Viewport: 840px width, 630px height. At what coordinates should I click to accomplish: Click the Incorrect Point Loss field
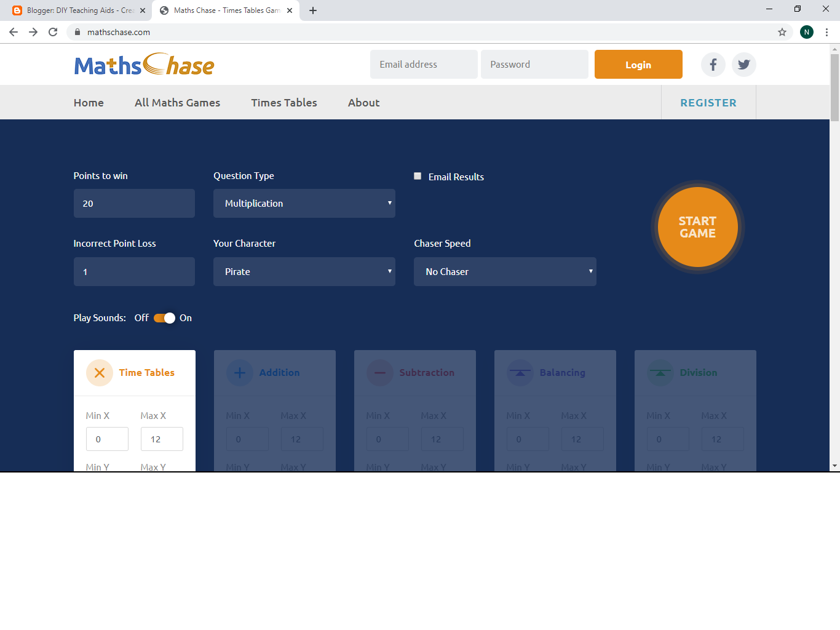[134, 271]
